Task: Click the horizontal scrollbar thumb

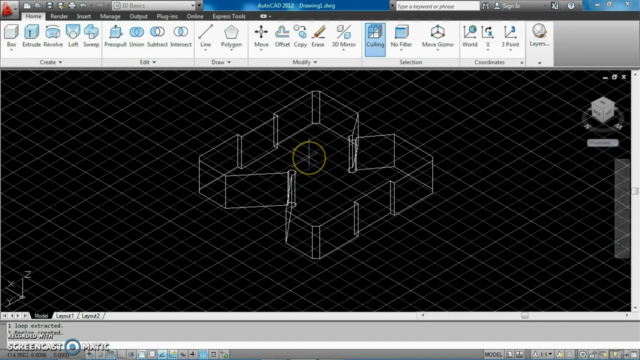Action: 525,316
